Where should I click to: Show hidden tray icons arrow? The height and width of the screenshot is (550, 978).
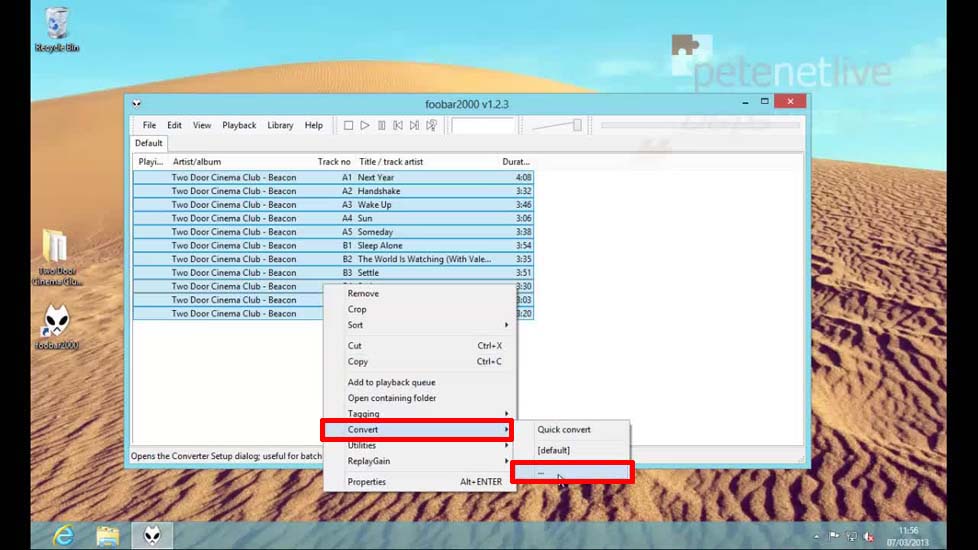click(x=816, y=536)
